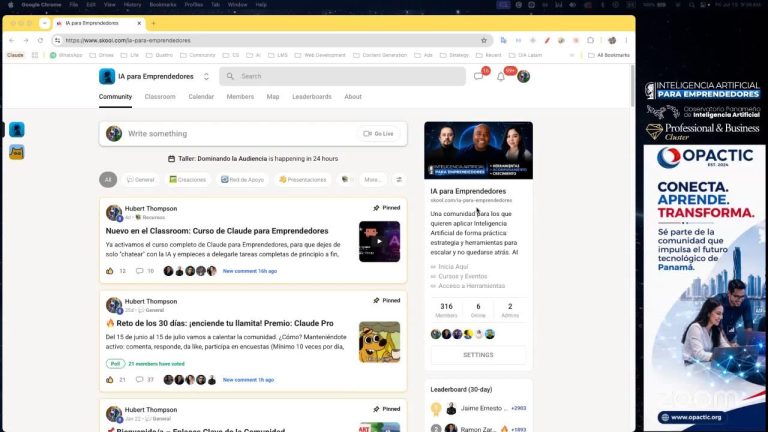
Task: Filter posts by Red de Apoyo category
Action: click(x=242, y=180)
